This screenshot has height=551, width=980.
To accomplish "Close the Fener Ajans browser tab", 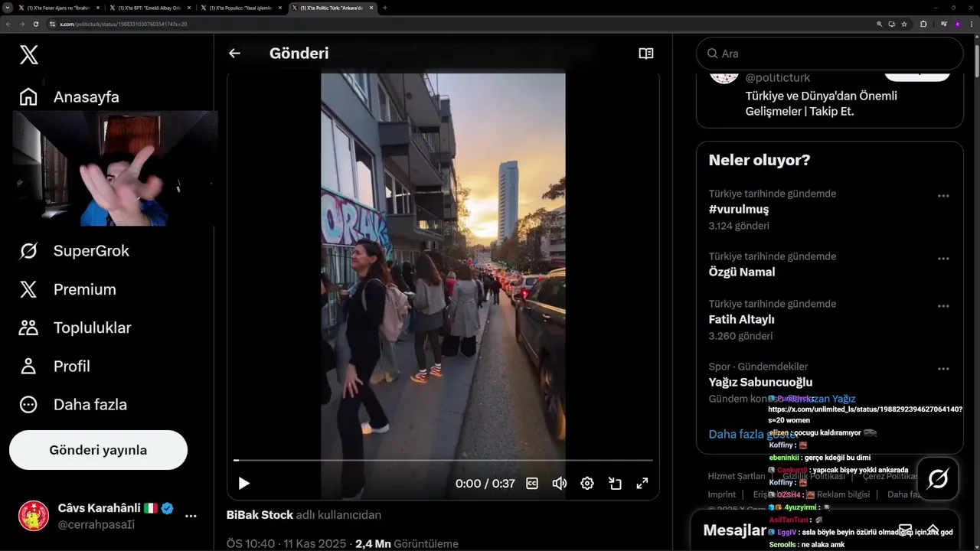I will pyautogui.click(x=97, y=8).
